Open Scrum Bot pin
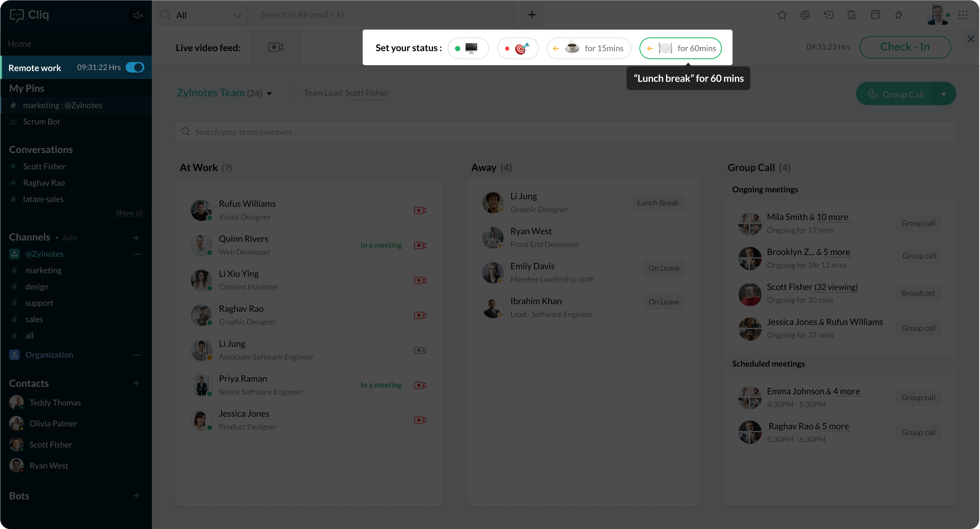The width and height of the screenshot is (980, 529). pyautogui.click(x=42, y=122)
